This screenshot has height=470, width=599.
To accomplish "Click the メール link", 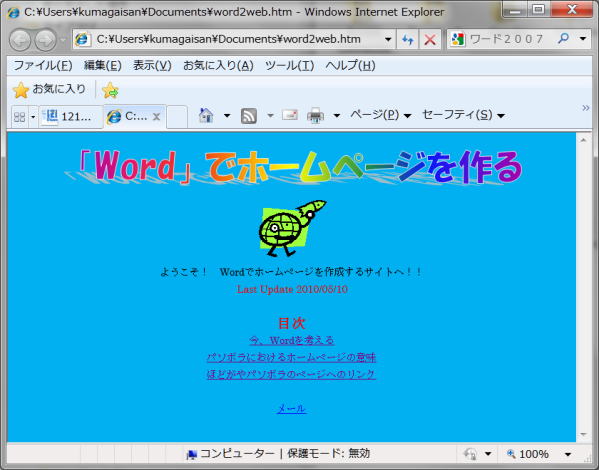I will [291, 408].
